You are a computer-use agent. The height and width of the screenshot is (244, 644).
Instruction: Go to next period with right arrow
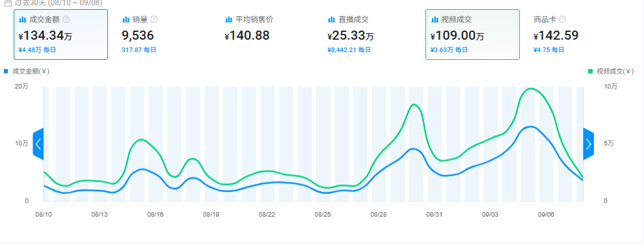(x=589, y=144)
